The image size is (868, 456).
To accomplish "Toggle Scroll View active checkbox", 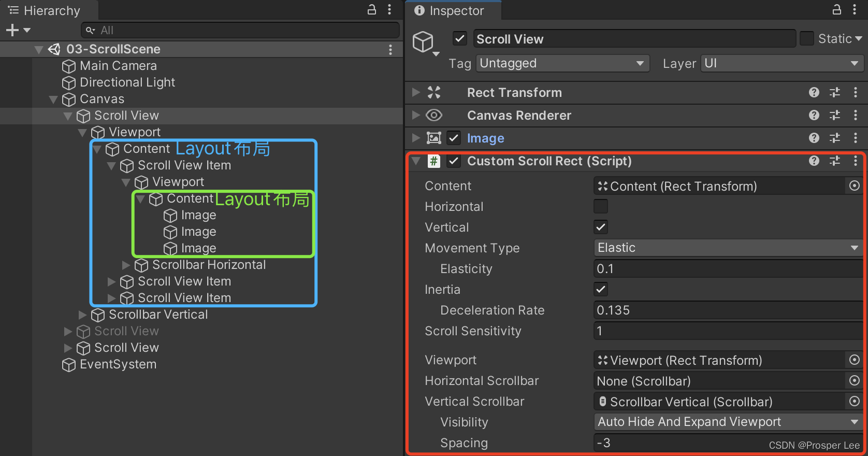I will click(x=459, y=38).
